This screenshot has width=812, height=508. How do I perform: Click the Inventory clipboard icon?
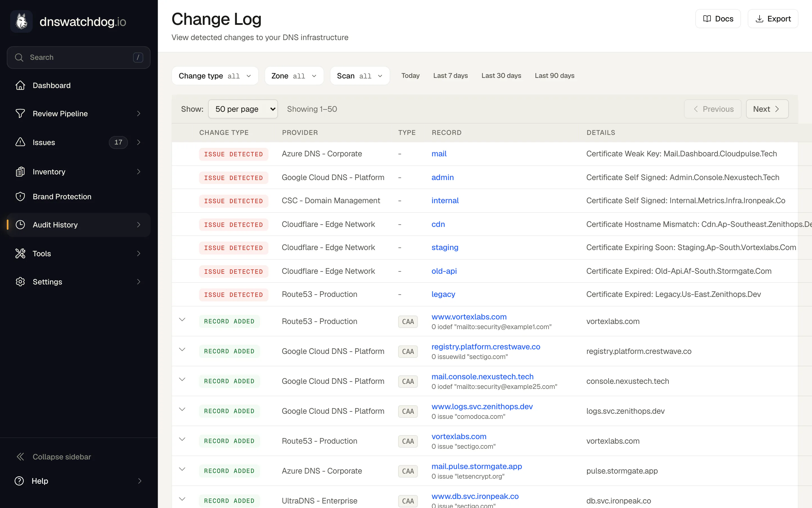pos(20,172)
